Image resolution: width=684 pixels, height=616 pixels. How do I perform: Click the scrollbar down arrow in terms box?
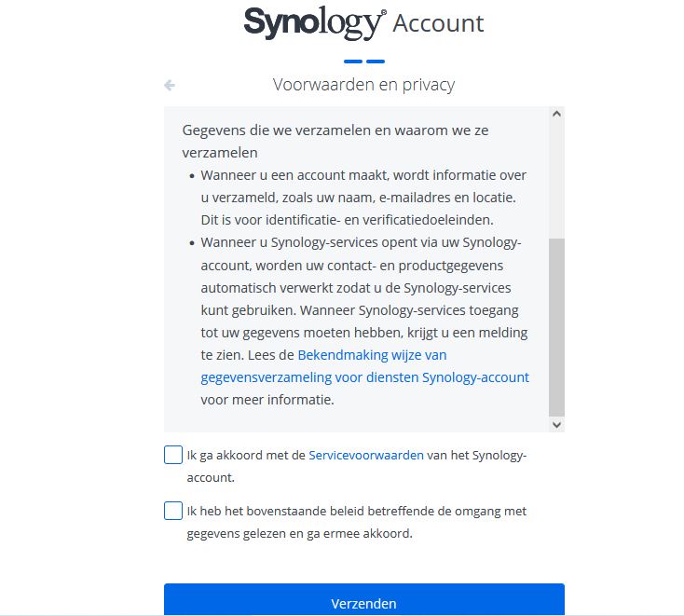pos(556,424)
